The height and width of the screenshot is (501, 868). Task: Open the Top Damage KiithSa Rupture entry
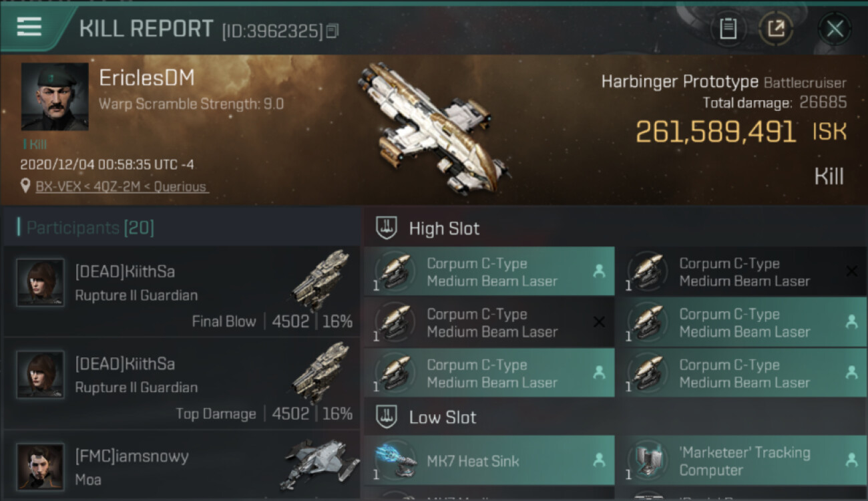(182, 384)
